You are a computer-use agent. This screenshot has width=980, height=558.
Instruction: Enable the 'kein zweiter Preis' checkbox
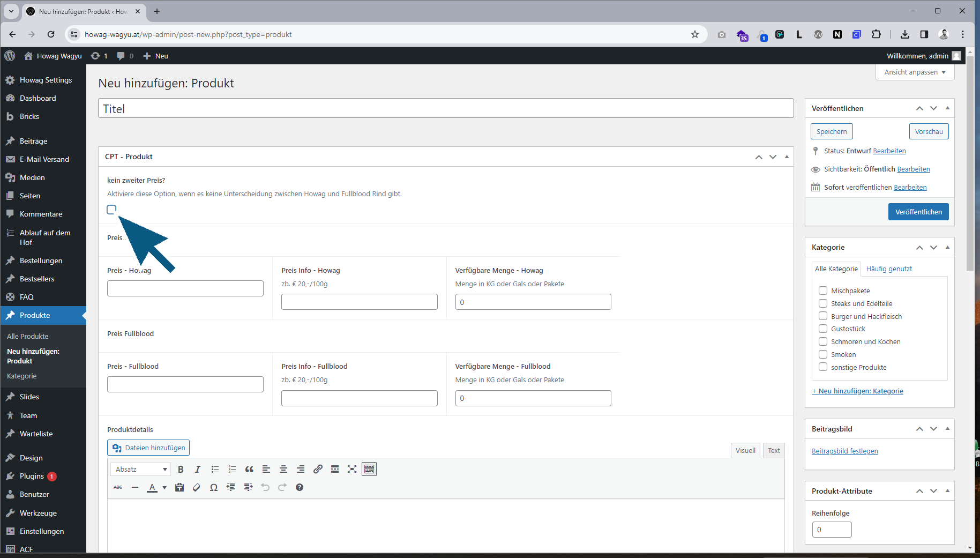[x=111, y=210]
